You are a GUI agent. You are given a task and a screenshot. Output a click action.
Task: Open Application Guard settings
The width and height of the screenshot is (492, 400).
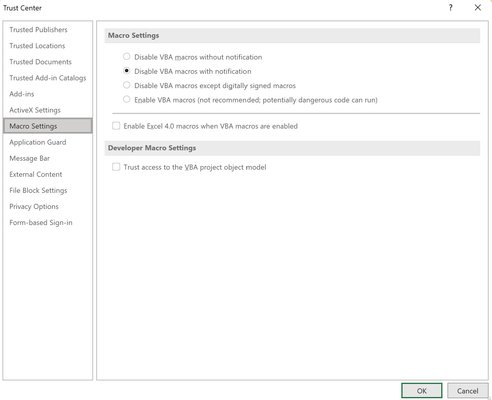pyautogui.click(x=48, y=142)
